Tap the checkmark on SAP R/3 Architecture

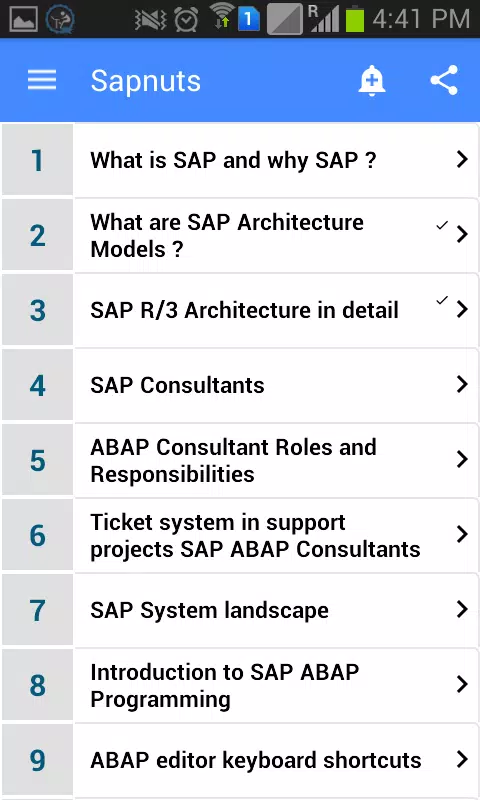tap(442, 300)
